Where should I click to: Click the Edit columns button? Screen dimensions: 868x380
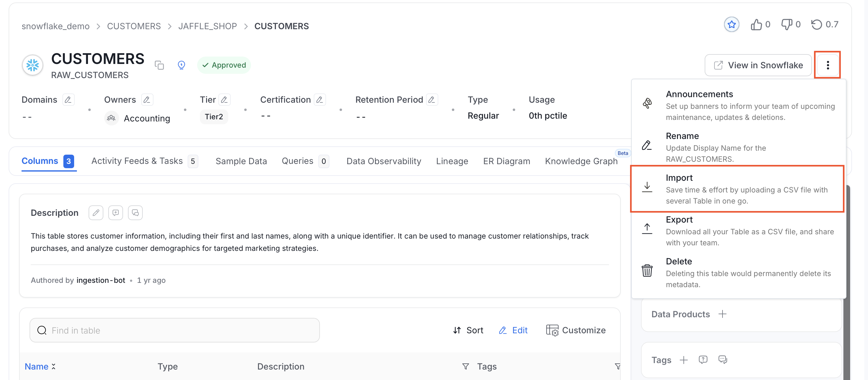tap(513, 330)
